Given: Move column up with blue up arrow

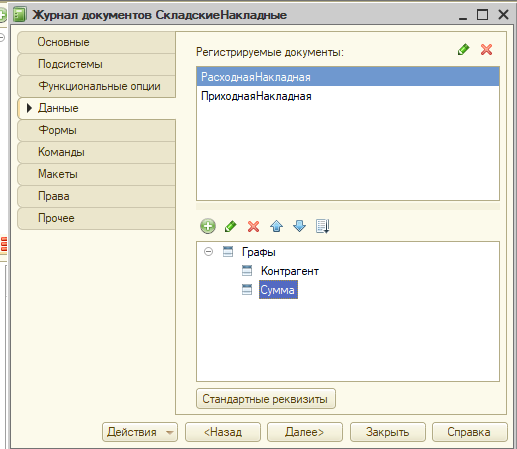Looking at the screenshot, I should [x=276, y=226].
